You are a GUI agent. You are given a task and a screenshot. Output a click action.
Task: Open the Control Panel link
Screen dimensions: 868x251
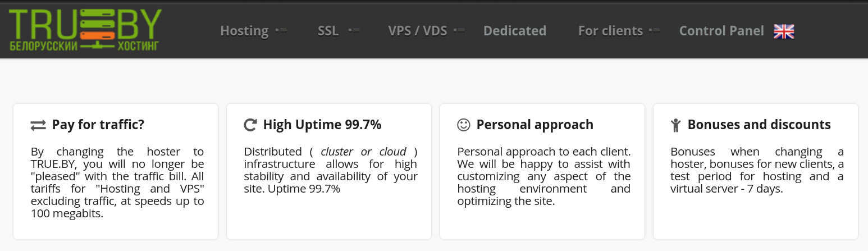(721, 31)
